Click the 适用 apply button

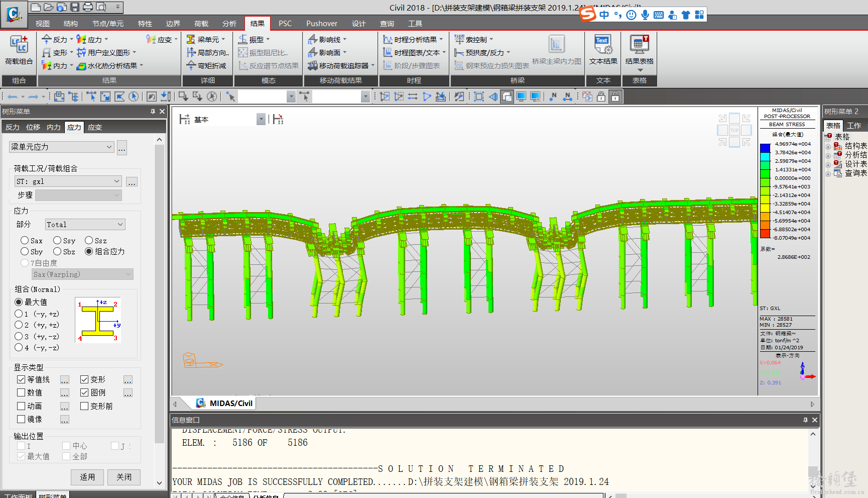pos(87,477)
